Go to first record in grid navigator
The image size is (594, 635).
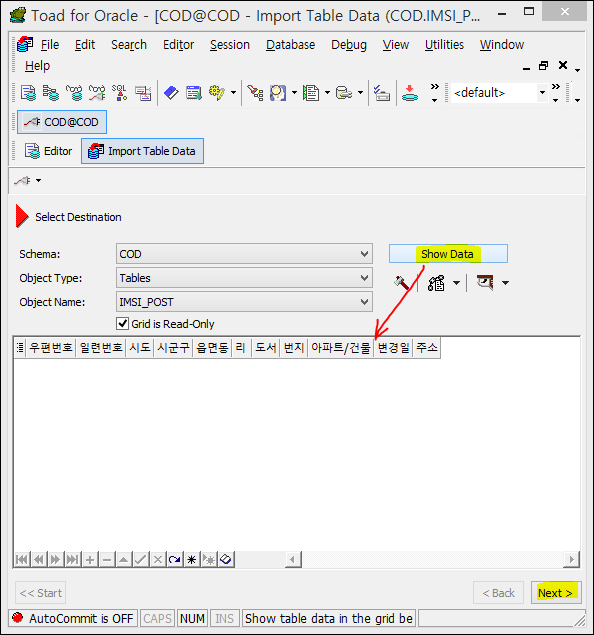coord(22,560)
